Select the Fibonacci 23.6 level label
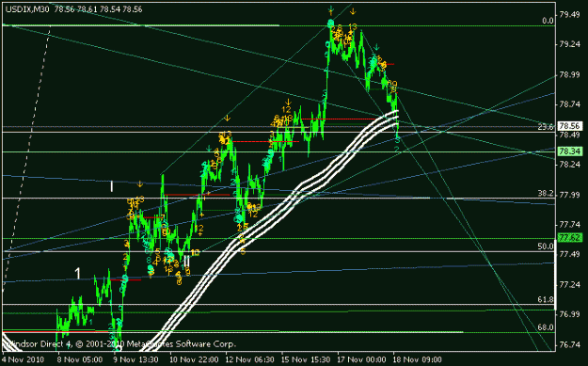Screen dimensions: 588x366 [x=546, y=127]
